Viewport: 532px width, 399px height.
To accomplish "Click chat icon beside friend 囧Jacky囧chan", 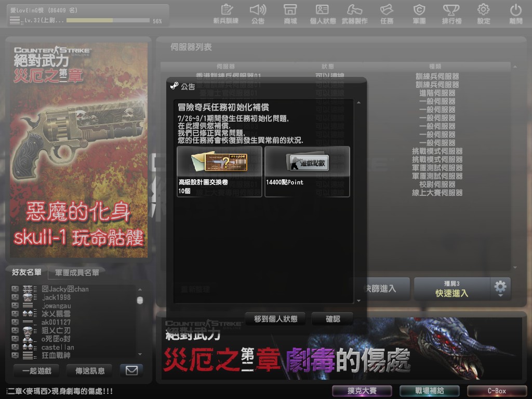I will point(15,289).
